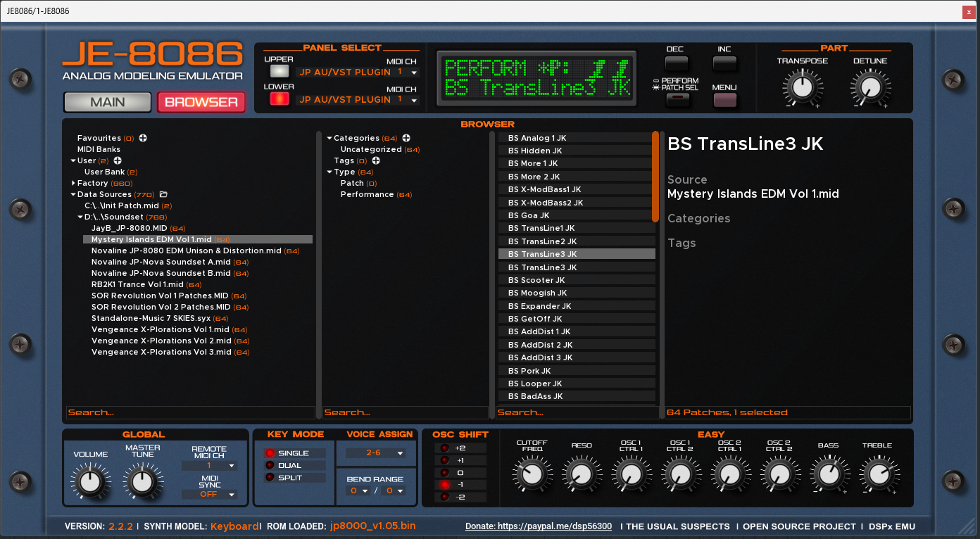Screen dimensions: 980x539
Task: Open the Voice Assign dropdown showing 2-6
Action: 377,453
